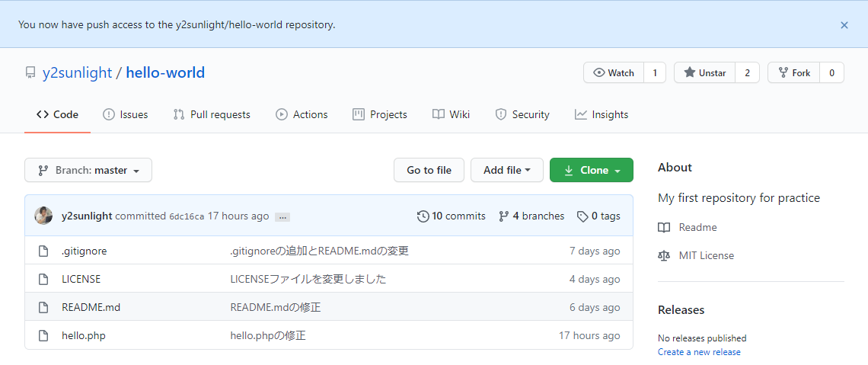
Task: Click Create a new release link
Action: [x=699, y=352]
